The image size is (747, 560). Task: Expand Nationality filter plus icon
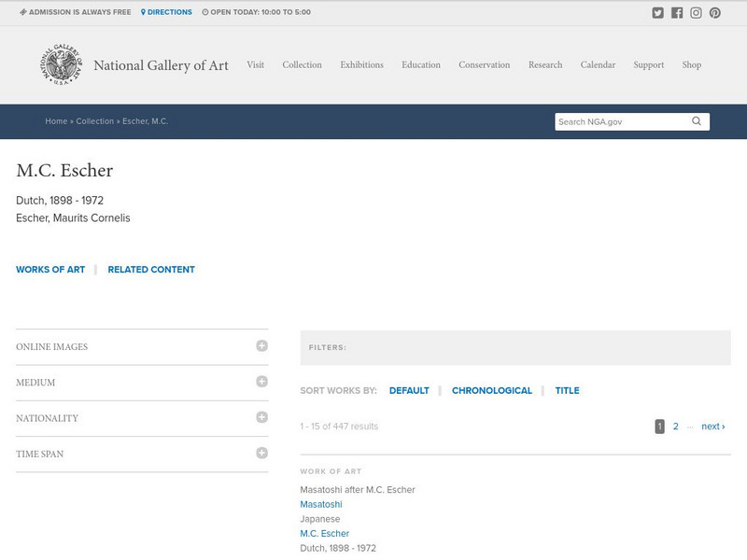pyautogui.click(x=261, y=417)
